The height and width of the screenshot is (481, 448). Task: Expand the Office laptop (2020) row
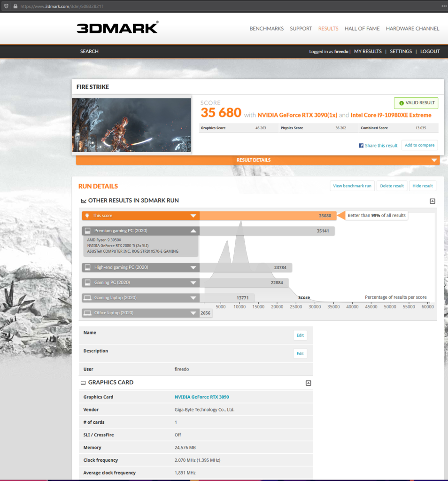[x=193, y=313]
